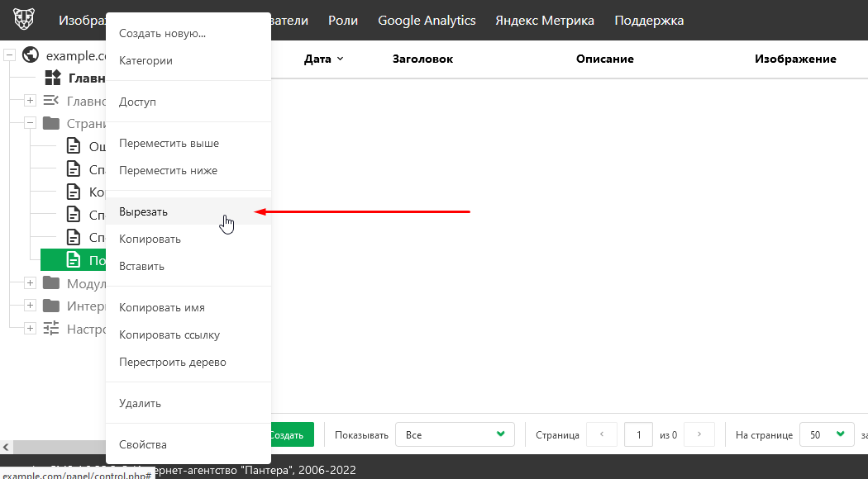Choose Копировать ссылку in the context menu

(x=169, y=335)
